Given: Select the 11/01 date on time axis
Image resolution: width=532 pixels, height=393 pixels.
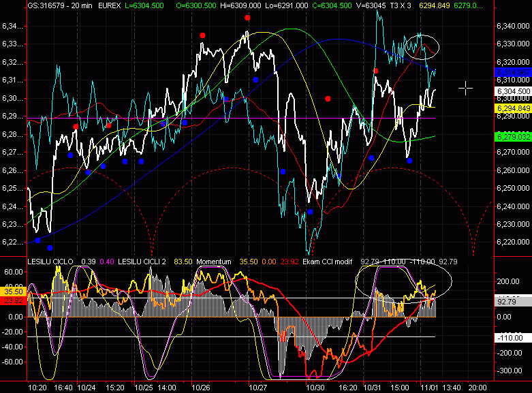Looking at the screenshot, I should pos(429,386).
